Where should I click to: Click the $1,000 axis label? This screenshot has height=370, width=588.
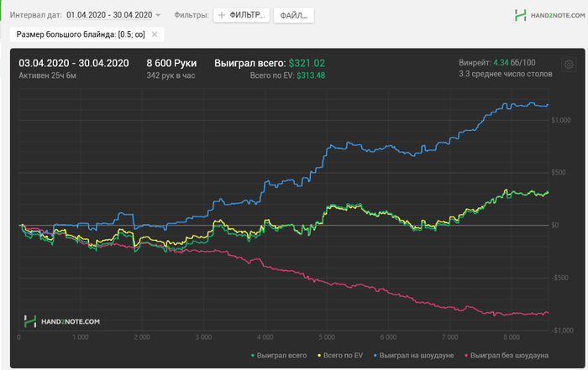[x=561, y=120]
